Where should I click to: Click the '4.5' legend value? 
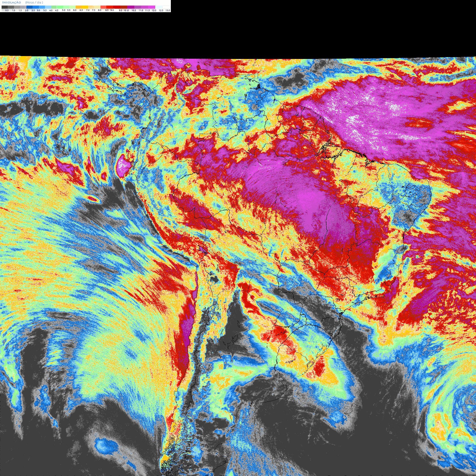point(57,10)
